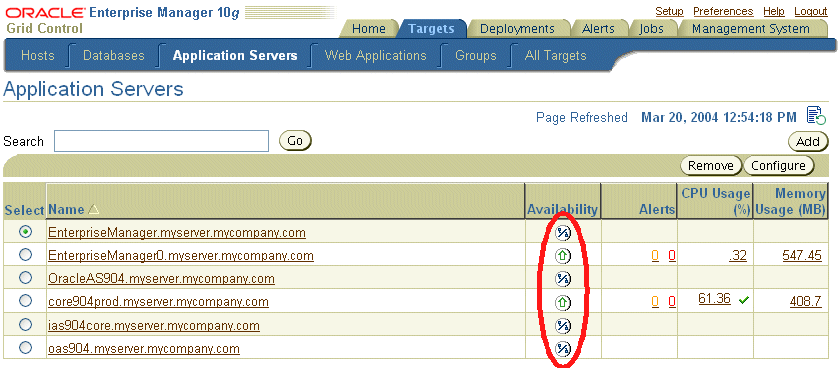The height and width of the screenshot is (368, 838).
Task: Click the 61.36 CPU usage value
Action: [x=715, y=299]
